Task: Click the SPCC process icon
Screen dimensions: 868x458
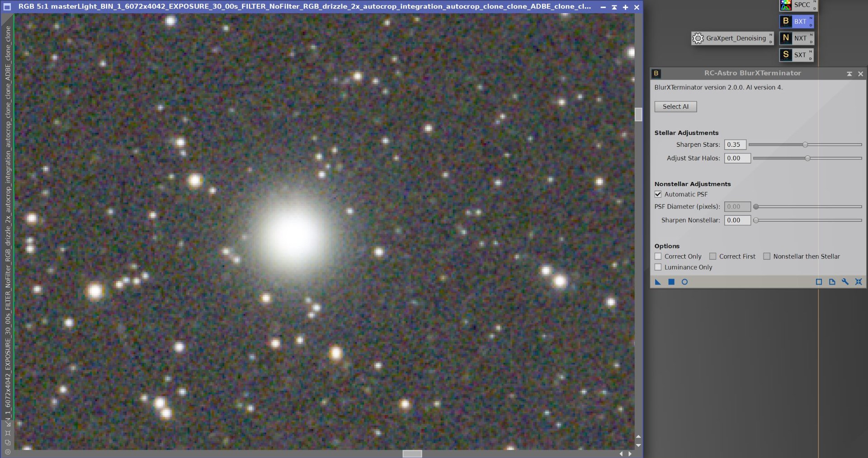Action: (x=796, y=5)
